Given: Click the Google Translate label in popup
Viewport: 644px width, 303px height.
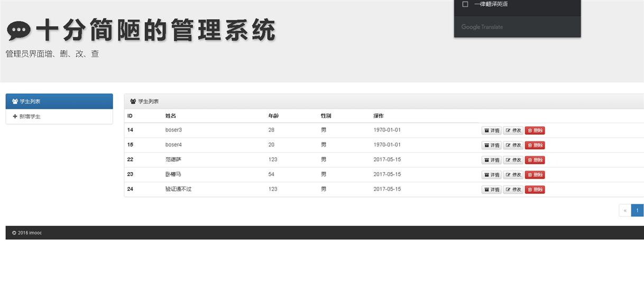Looking at the screenshot, I should coord(482,27).
